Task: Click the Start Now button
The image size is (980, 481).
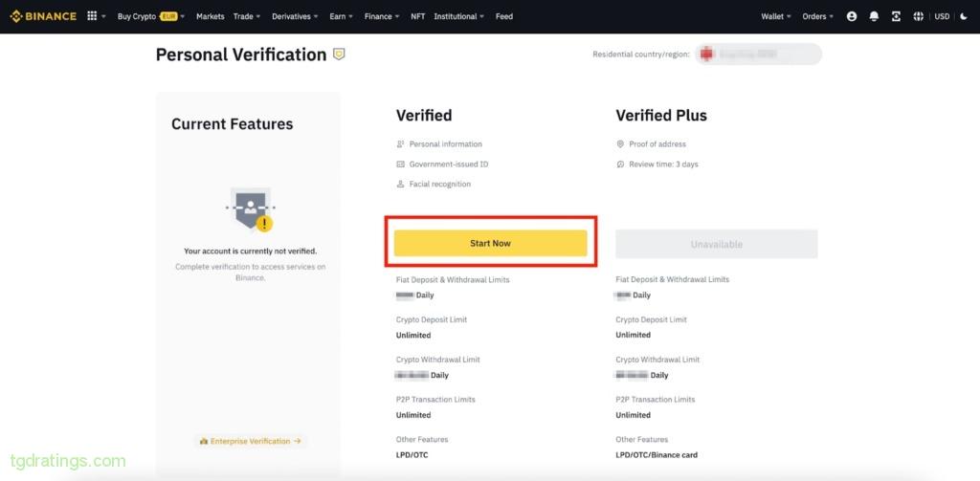Action: 490,243
